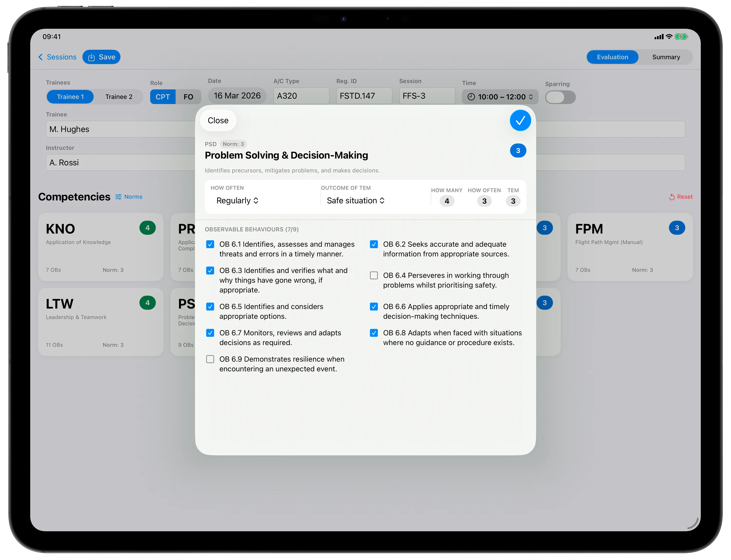Click the PSD grade 3 badge
Viewport: 731px width, 560px height.
[518, 151]
